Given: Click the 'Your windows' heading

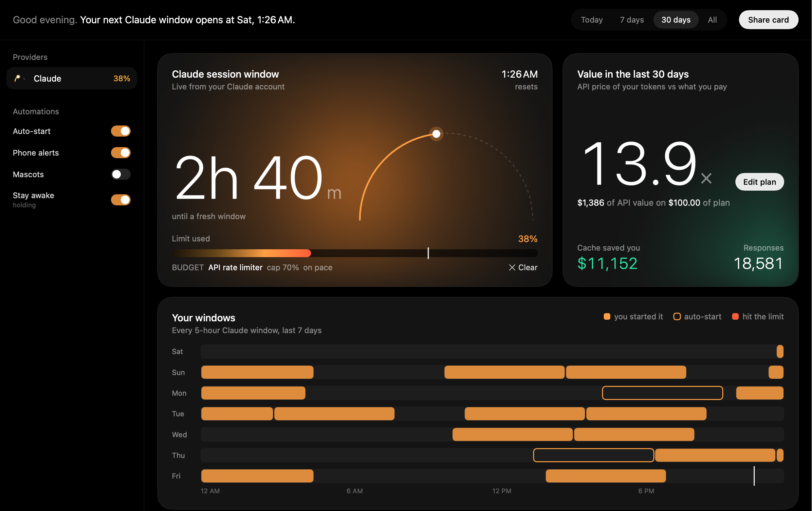Looking at the screenshot, I should click(x=203, y=318).
